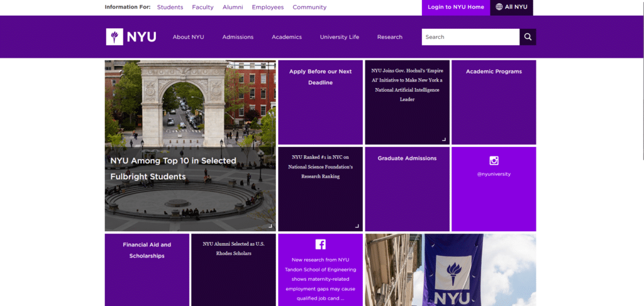
Task: Go to Community information link
Action: pyautogui.click(x=309, y=7)
